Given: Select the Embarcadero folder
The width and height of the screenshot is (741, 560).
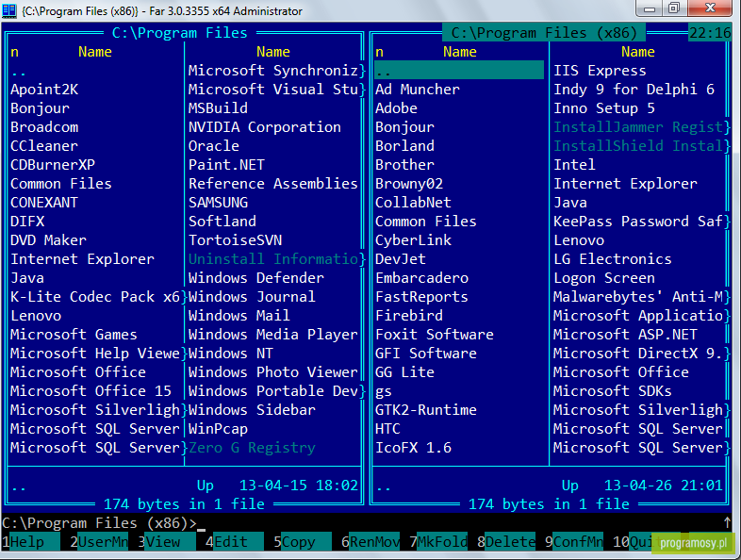Looking at the screenshot, I should tap(421, 278).
